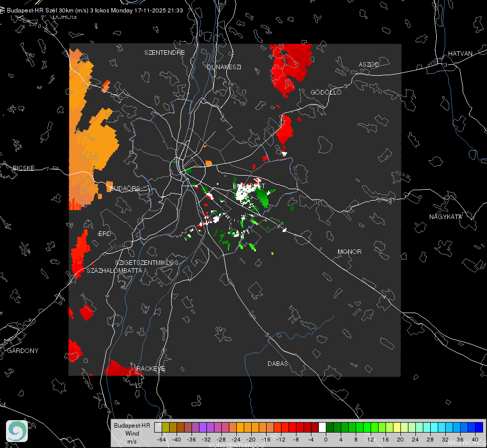Click the dark blue swatch ending the legend

click(x=479, y=428)
